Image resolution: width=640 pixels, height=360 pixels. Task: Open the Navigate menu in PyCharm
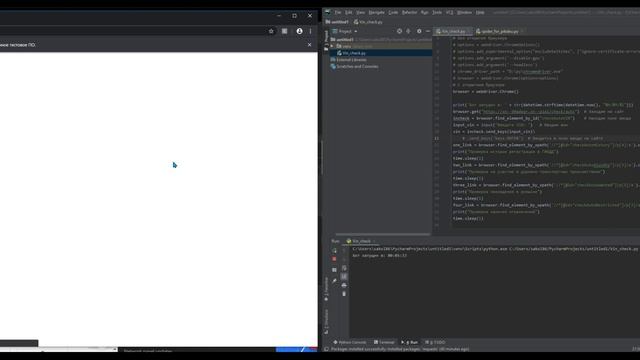point(376,13)
